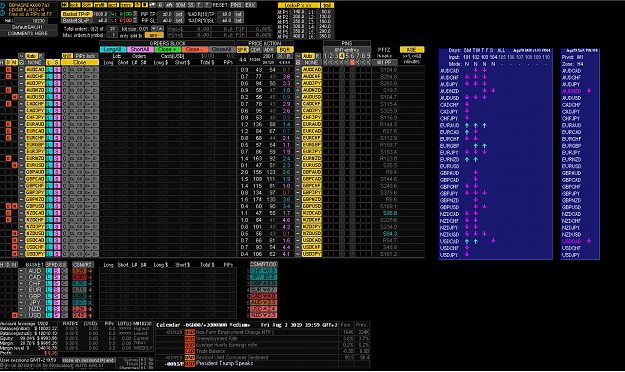Toggle the red D flag in AUDCAD row
The image size is (625, 372).
coord(8,69)
